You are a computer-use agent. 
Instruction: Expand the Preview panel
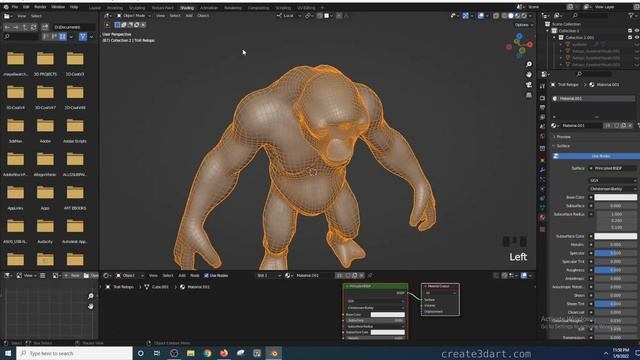click(x=563, y=137)
